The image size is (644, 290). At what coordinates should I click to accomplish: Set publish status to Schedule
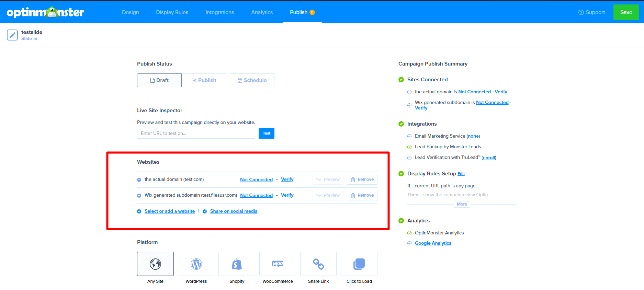click(252, 80)
